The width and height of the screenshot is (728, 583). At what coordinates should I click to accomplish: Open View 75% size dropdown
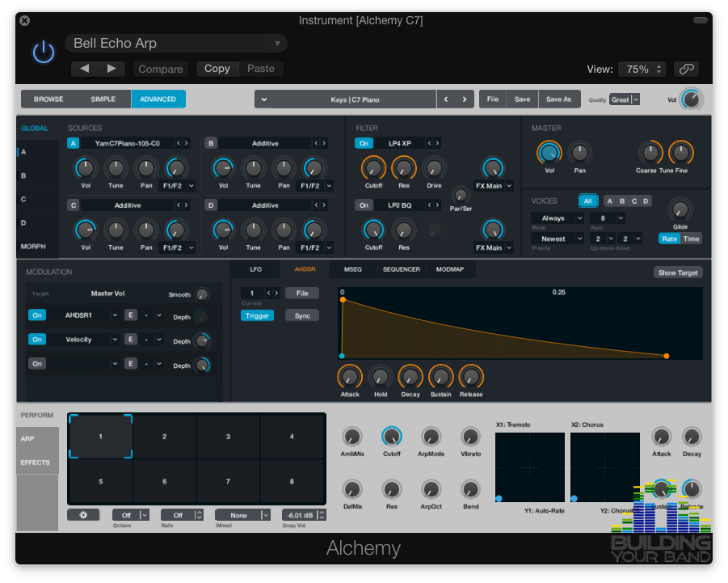tap(643, 70)
